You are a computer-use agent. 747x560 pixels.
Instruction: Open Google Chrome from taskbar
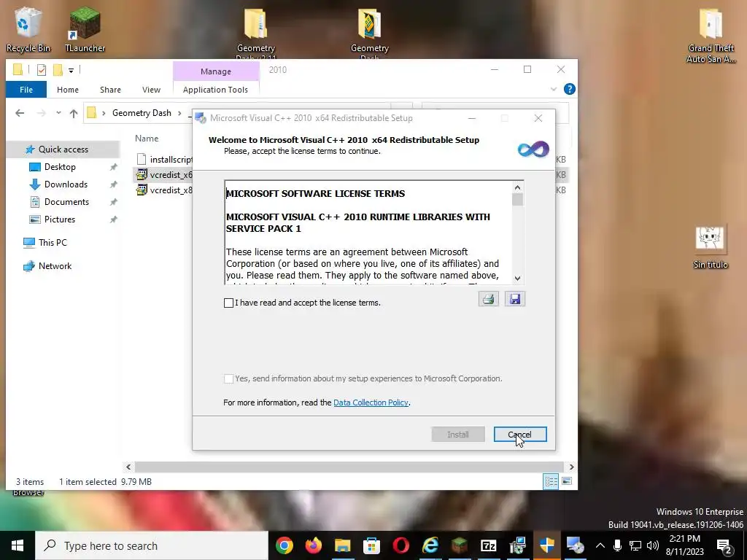pos(284,545)
